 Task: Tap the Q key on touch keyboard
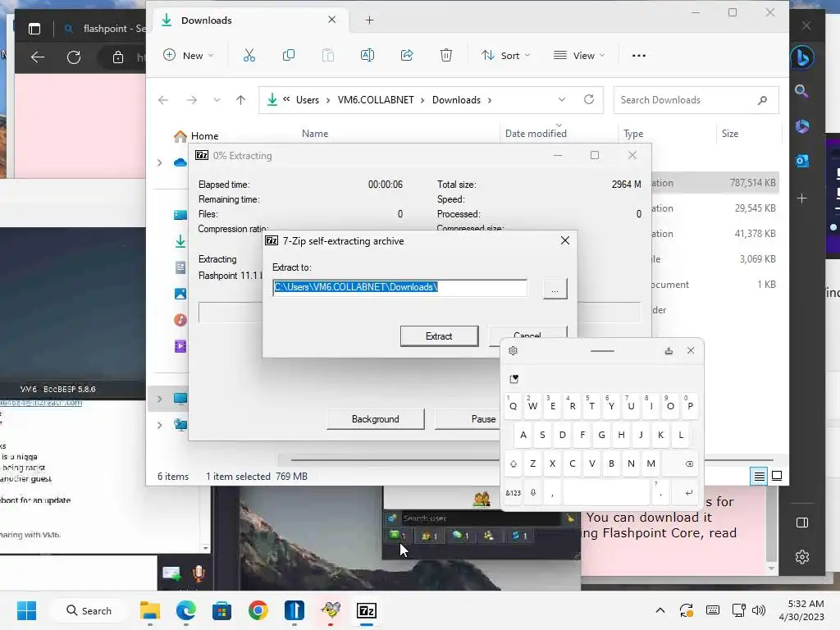514,406
